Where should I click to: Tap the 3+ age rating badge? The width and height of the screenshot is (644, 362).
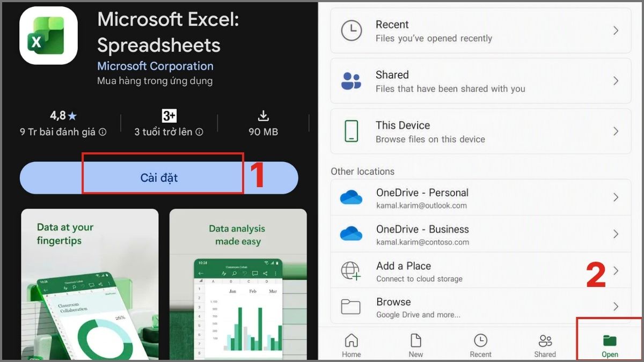tap(169, 115)
